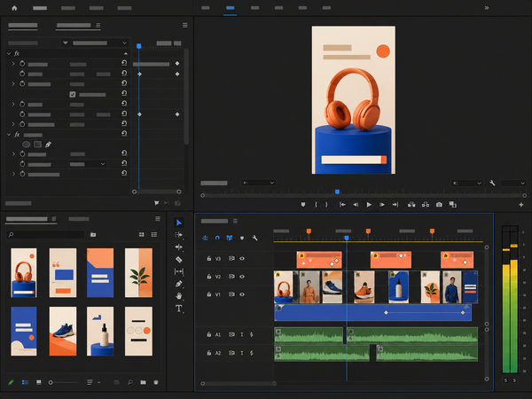
Task: Switch to the inactive second tab in project panel
Action: [79, 219]
